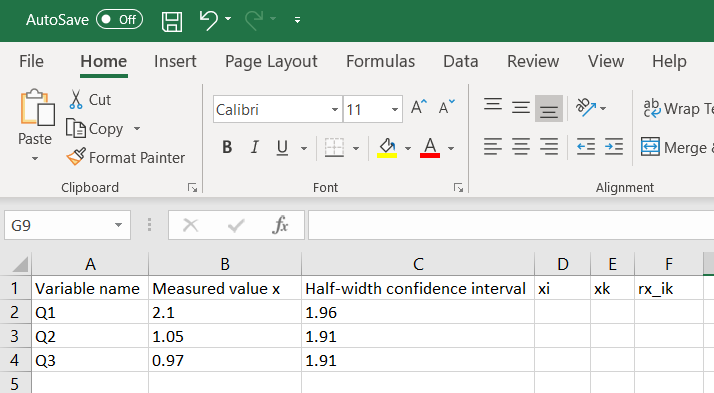The image size is (714, 393).
Task: Undo the last action
Action: 209,20
